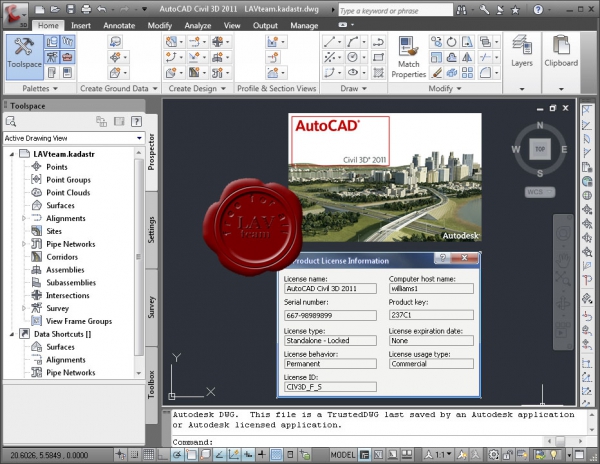Image resolution: width=600 pixels, height=464 pixels.
Task: Select the Line draw tool
Action: [329, 42]
